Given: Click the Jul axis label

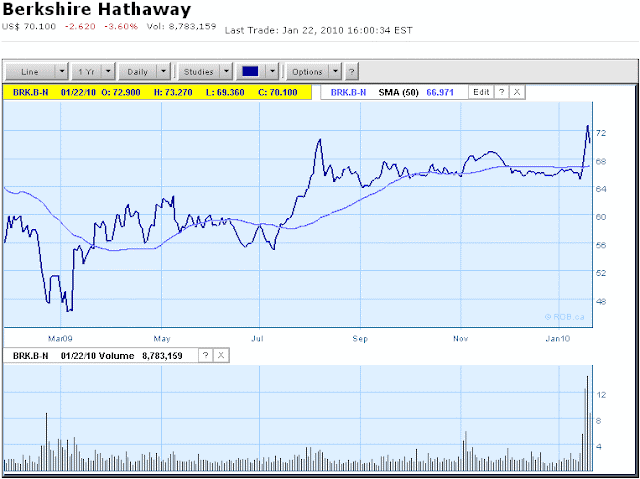Looking at the screenshot, I should coord(258,339).
